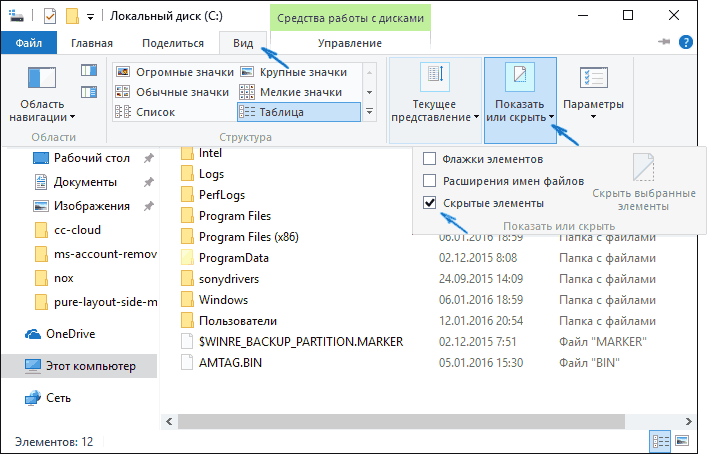Switch to details view status bar icon
This screenshot has height=454, width=707.
(661, 441)
